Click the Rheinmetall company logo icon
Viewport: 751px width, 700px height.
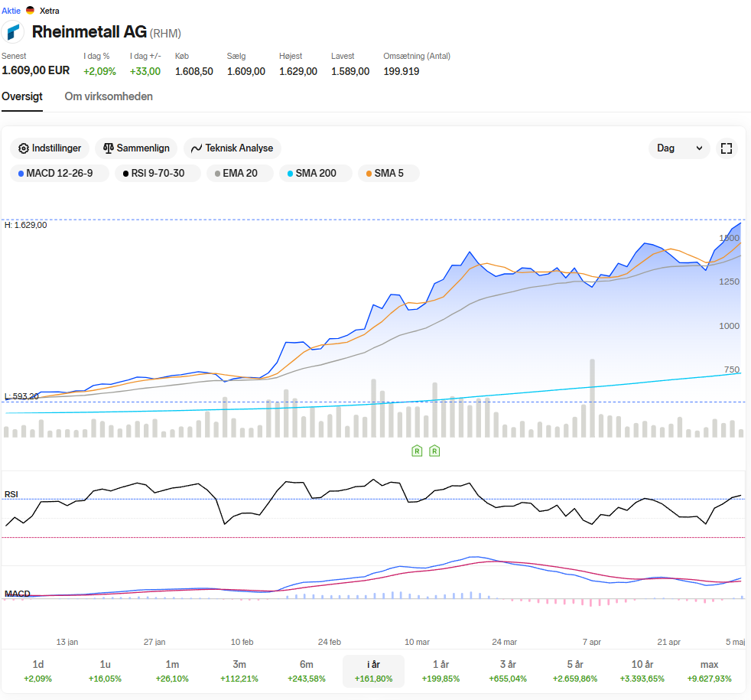[13, 32]
